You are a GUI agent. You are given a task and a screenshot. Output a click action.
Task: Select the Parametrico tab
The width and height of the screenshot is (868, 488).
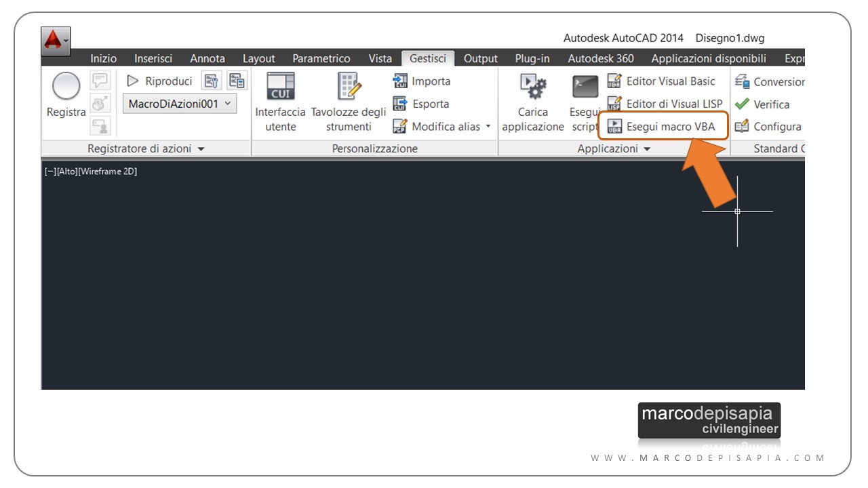pos(321,58)
